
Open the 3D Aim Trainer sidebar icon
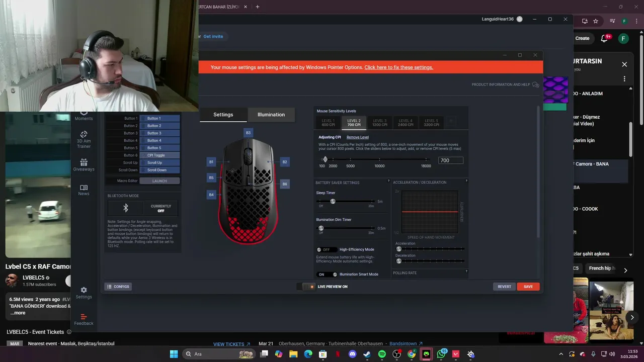coord(84,134)
